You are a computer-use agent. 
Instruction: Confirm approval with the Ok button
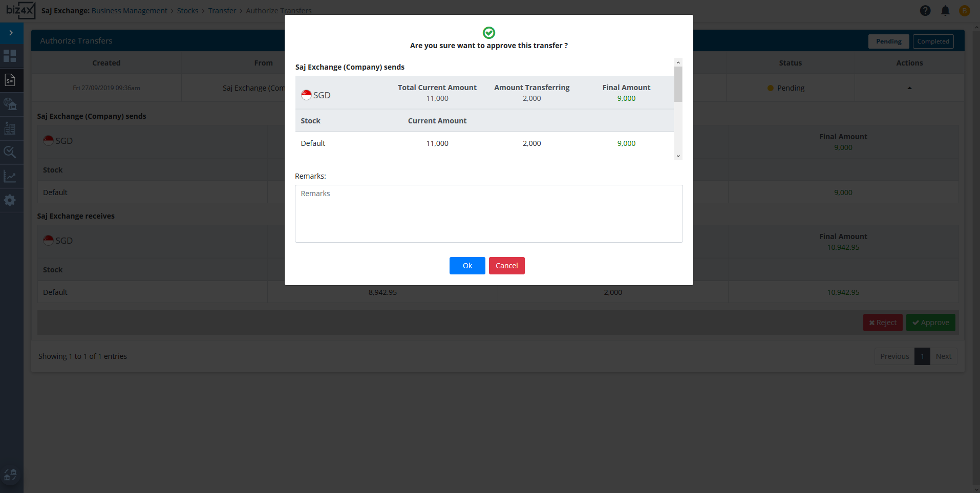(x=467, y=266)
